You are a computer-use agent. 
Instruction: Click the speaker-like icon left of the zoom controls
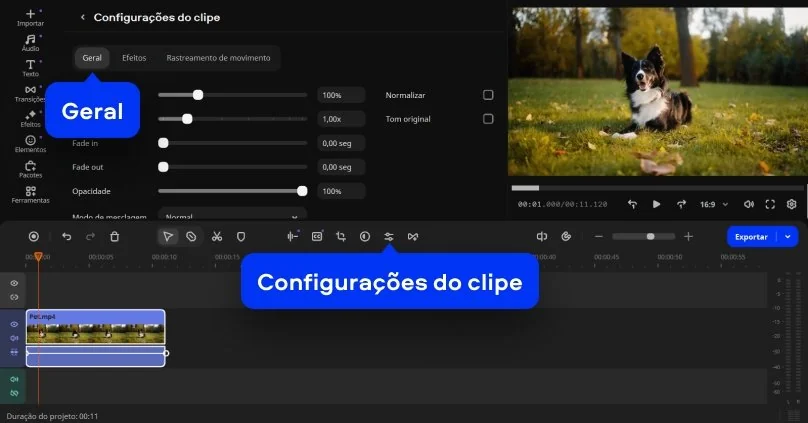click(x=542, y=236)
